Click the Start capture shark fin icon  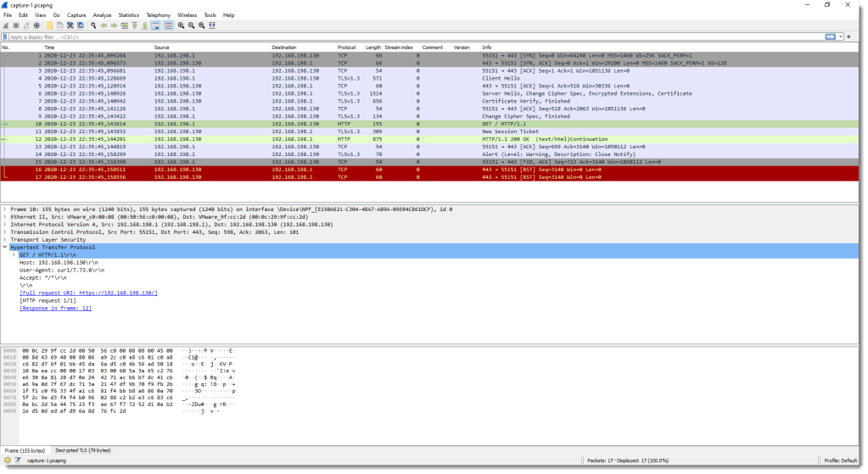coord(6,25)
